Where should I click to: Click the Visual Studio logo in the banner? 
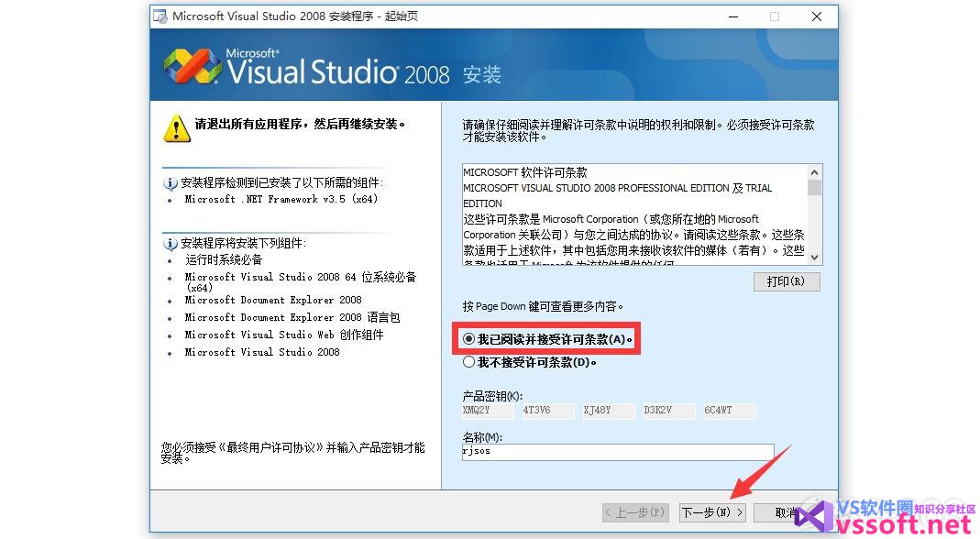tap(192, 66)
